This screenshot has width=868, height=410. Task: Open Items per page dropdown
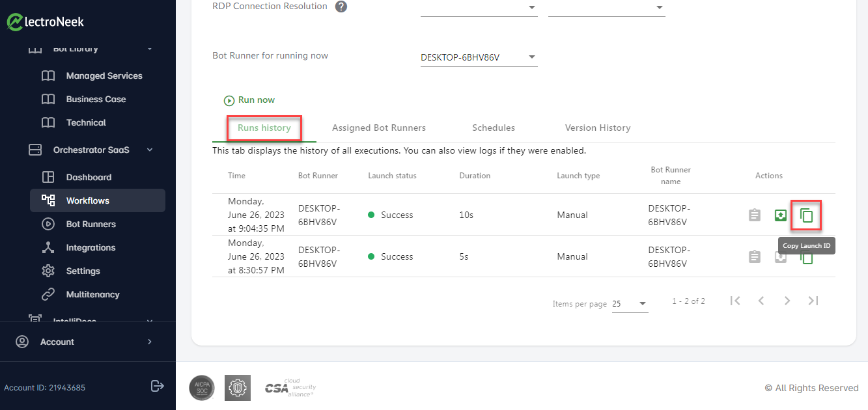(x=630, y=304)
